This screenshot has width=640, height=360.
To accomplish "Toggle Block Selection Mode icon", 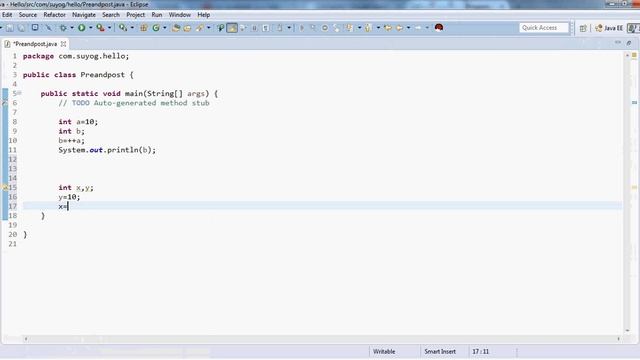I will (x=254, y=28).
